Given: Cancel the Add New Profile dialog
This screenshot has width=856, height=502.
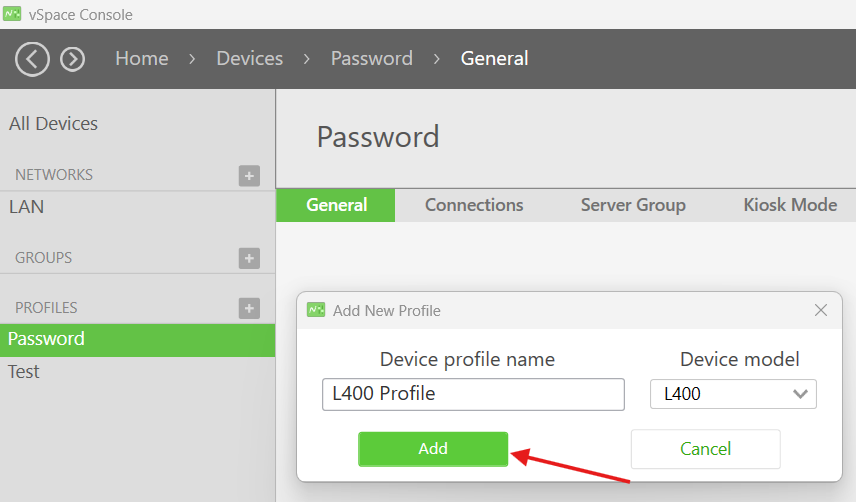Looking at the screenshot, I should click(705, 449).
